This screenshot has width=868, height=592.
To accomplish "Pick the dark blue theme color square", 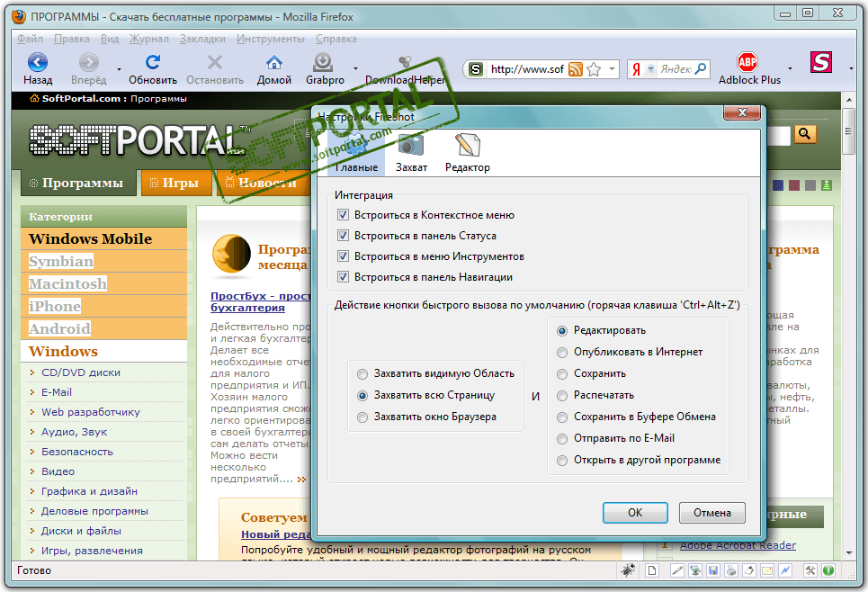I will (x=778, y=185).
